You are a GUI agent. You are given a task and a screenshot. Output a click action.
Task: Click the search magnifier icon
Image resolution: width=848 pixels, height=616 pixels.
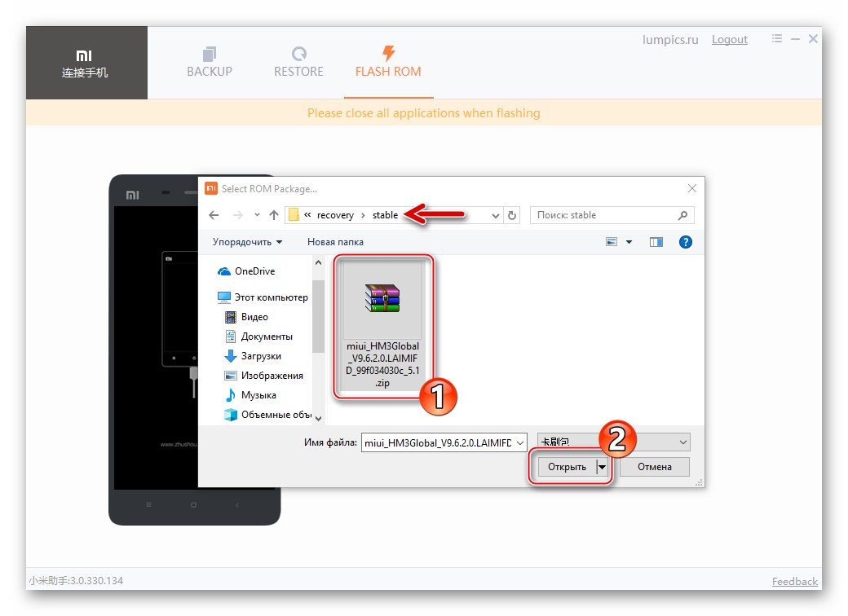click(683, 215)
